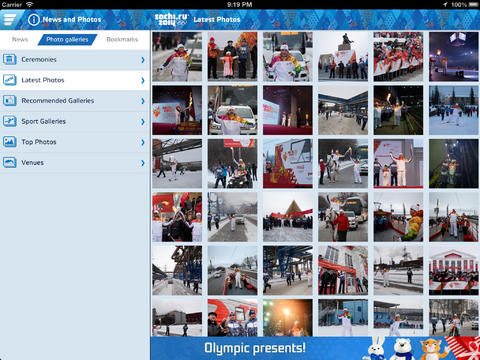This screenshot has width=480, height=360.
Task: Switch to the Bookmarks tab
Action: tap(122, 39)
